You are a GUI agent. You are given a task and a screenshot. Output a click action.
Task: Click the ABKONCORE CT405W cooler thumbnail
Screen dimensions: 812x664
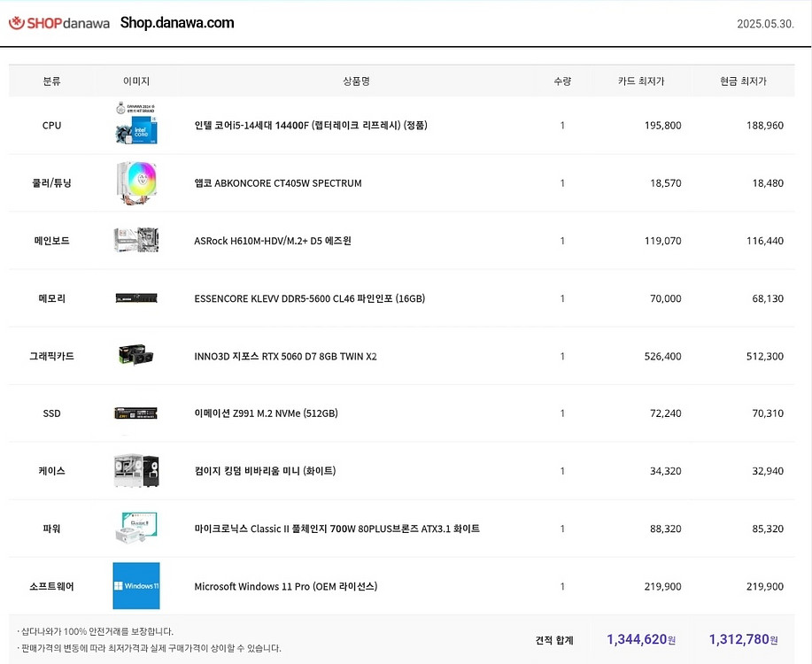pyautogui.click(x=136, y=182)
